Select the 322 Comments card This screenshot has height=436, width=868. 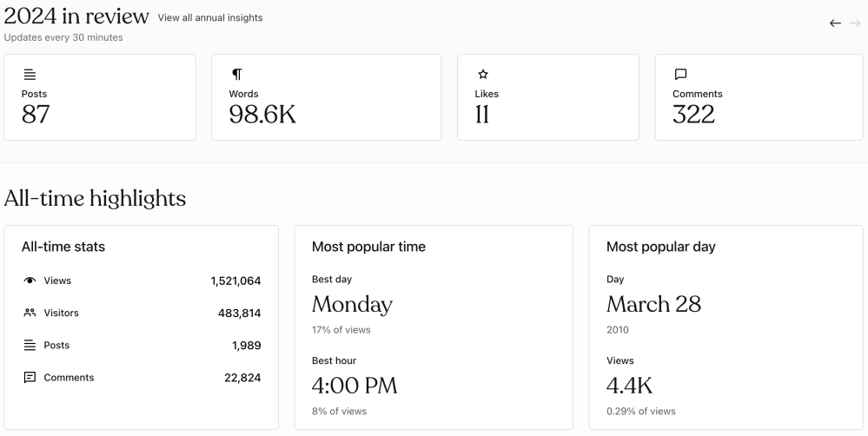pyautogui.click(x=759, y=97)
